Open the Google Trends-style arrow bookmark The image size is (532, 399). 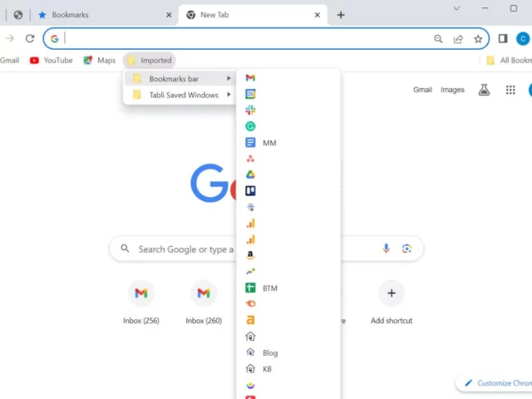250,272
